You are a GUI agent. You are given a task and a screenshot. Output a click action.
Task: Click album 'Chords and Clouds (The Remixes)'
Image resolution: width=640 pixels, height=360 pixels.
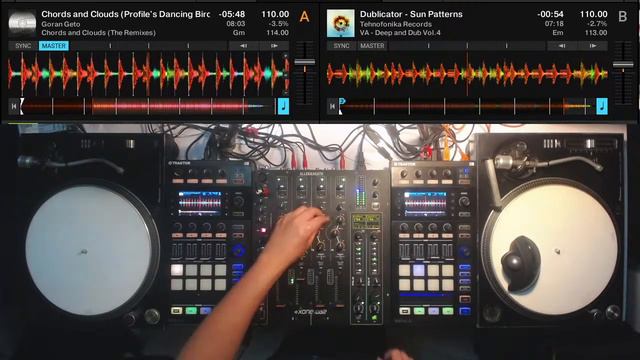[98, 33]
